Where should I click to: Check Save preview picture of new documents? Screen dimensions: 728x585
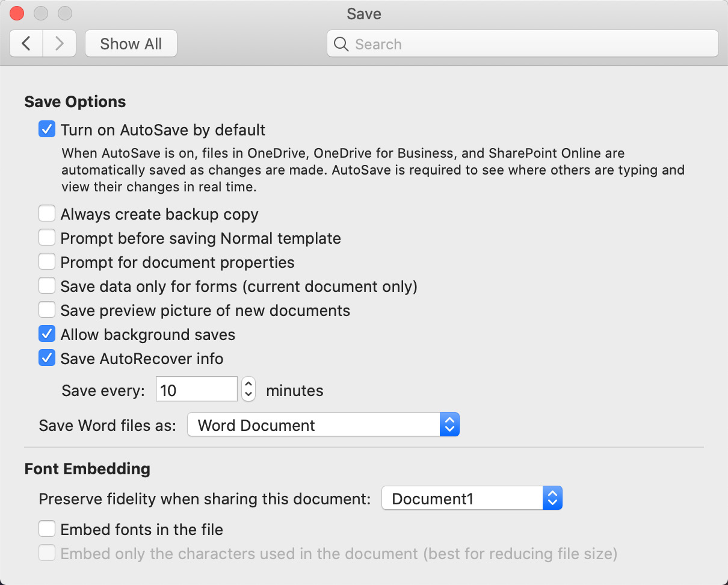click(x=47, y=309)
